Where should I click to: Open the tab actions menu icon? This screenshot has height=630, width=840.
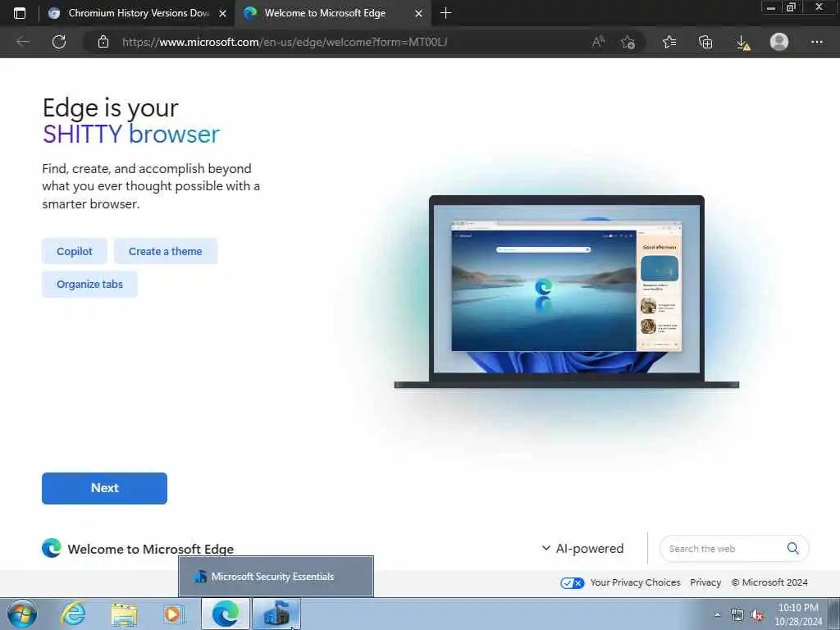point(20,13)
